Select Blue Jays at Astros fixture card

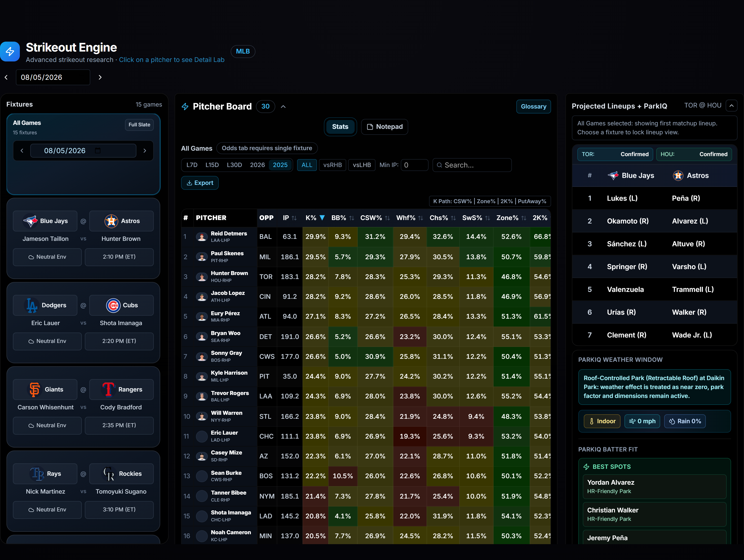[83, 238]
